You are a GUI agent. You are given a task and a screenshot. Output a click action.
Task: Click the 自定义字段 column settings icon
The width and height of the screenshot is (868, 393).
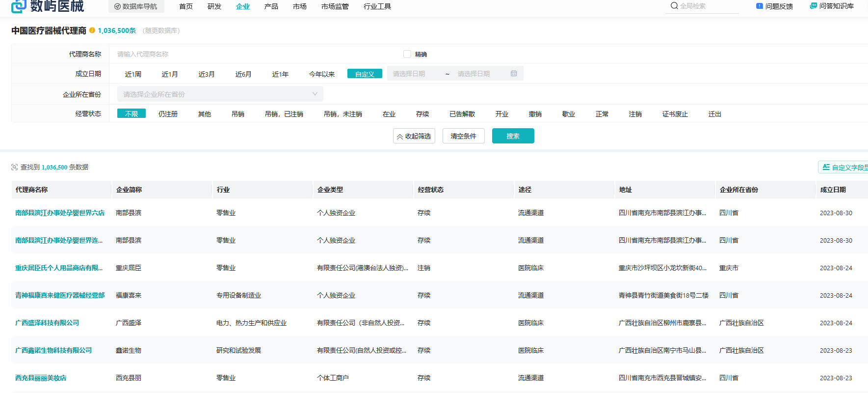826,168
